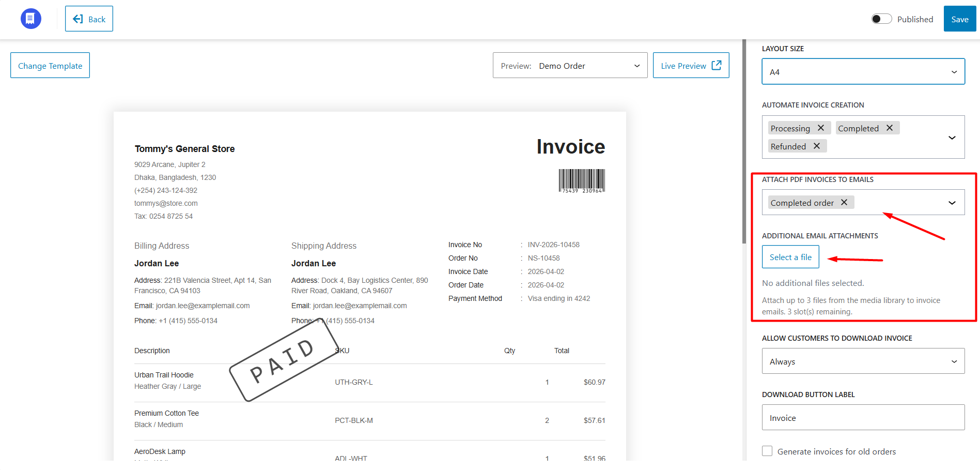The height and width of the screenshot is (470, 980).
Task: Open the Allow Customers to Download Invoice dropdown
Action: (863, 361)
